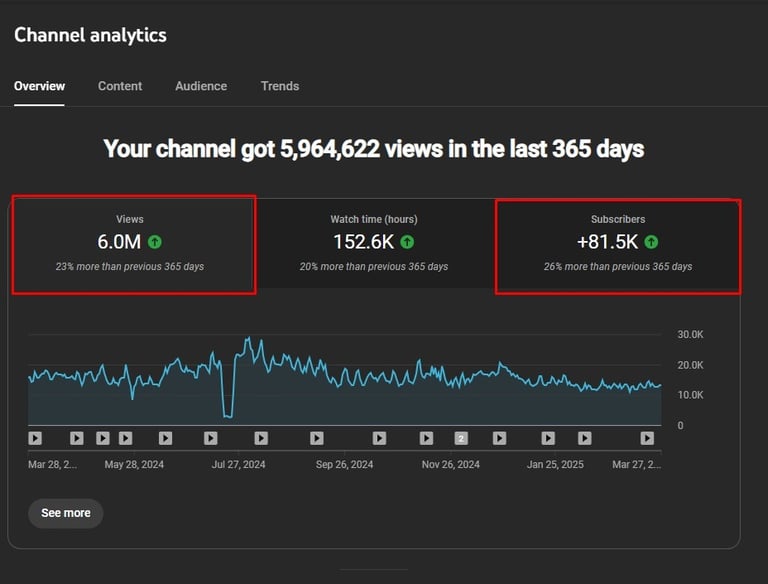Image resolution: width=768 pixels, height=584 pixels.
Task: Click the green up arrow beside +81.5K
Action: click(x=651, y=242)
